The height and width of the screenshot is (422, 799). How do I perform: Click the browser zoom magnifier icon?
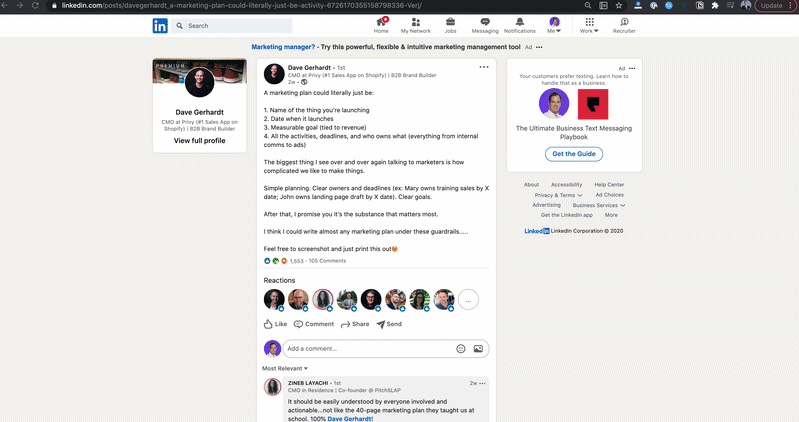(588, 6)
